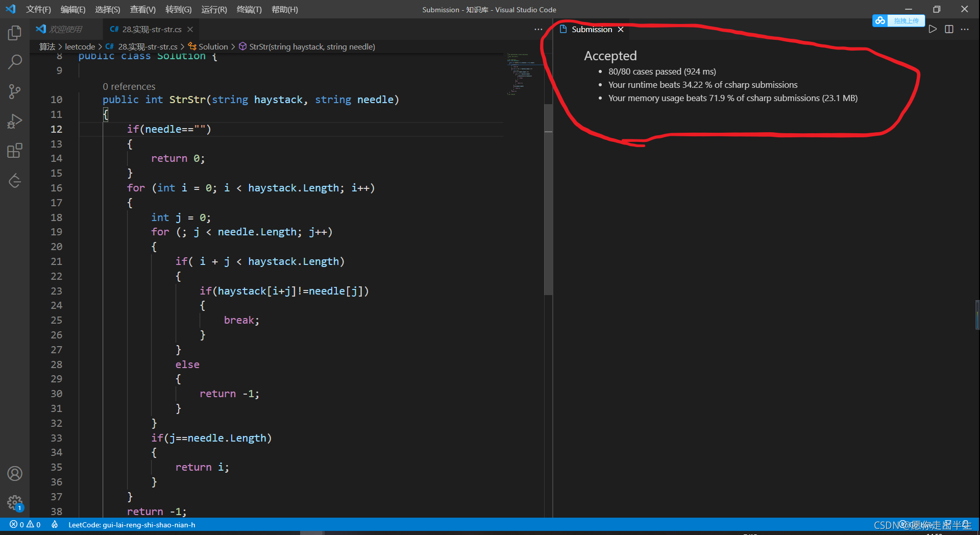Viewport: 980px width, 535px height.
Task: Show warnings count in status bar
Action: click(x=34, y=524)
